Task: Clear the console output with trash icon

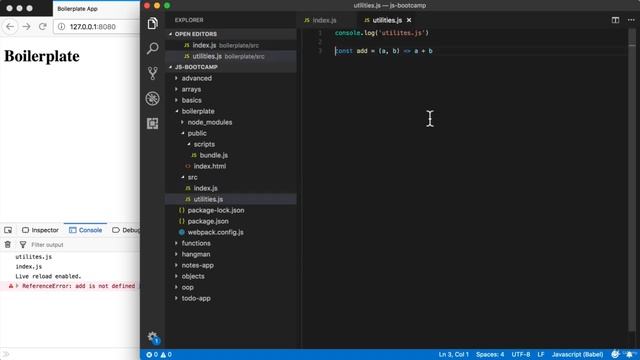Action: [8, 244]
